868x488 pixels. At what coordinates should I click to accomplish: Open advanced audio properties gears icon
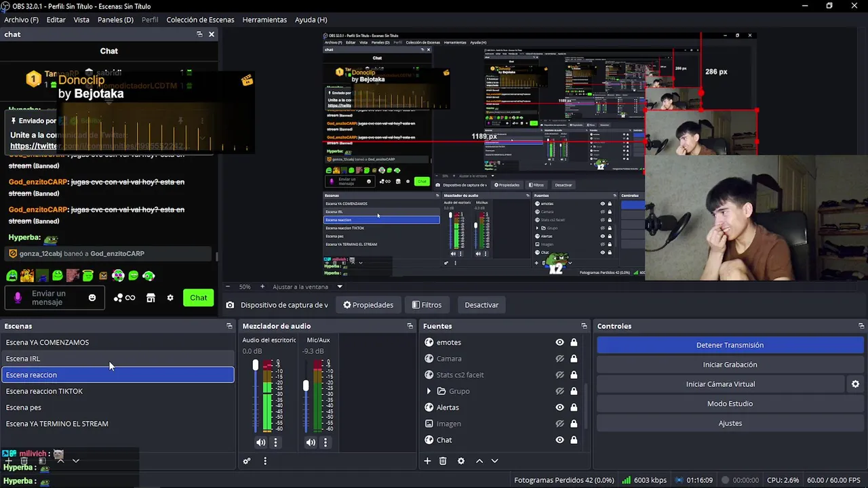tap(247, 461)
